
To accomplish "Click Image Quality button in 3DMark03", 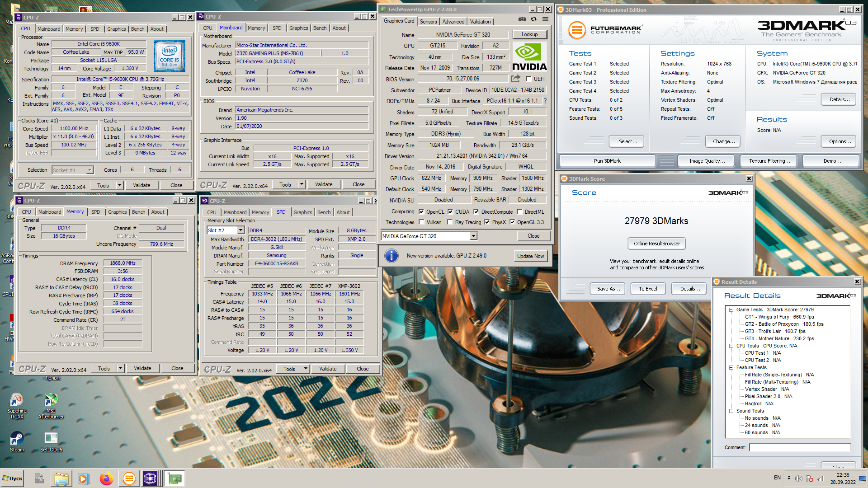I will pyautogui.click(x=707, y=161).
